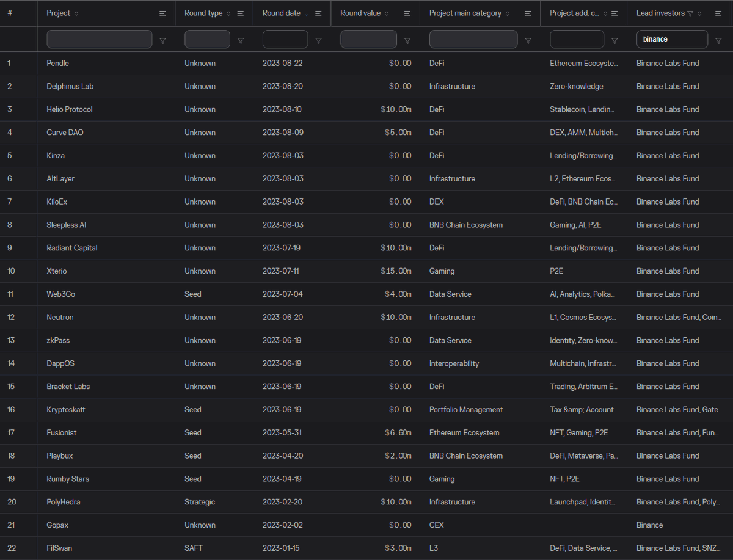Click active filter funnel in Lead investors header
Image resolution: width=733 pixels, height=560 pixels.
tap(690, 13)
